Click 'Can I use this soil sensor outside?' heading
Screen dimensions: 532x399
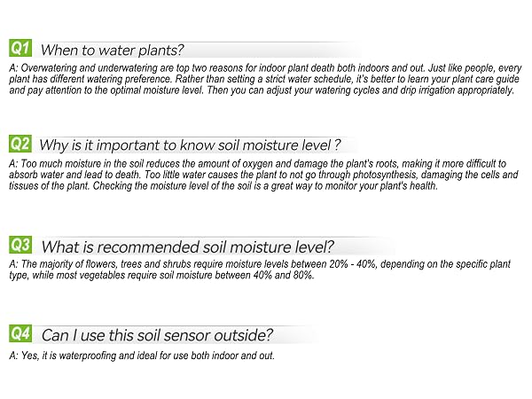click(157, 335)
